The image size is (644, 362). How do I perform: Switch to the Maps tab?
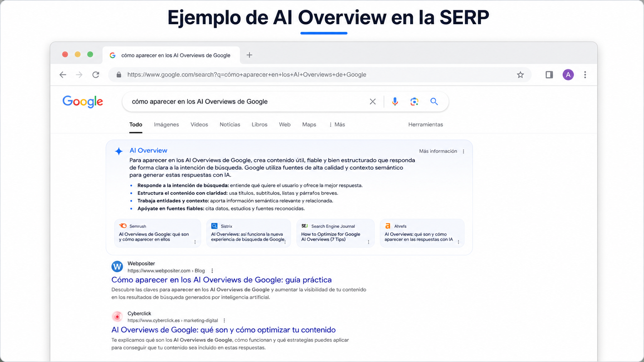click(x=309, y=125)
